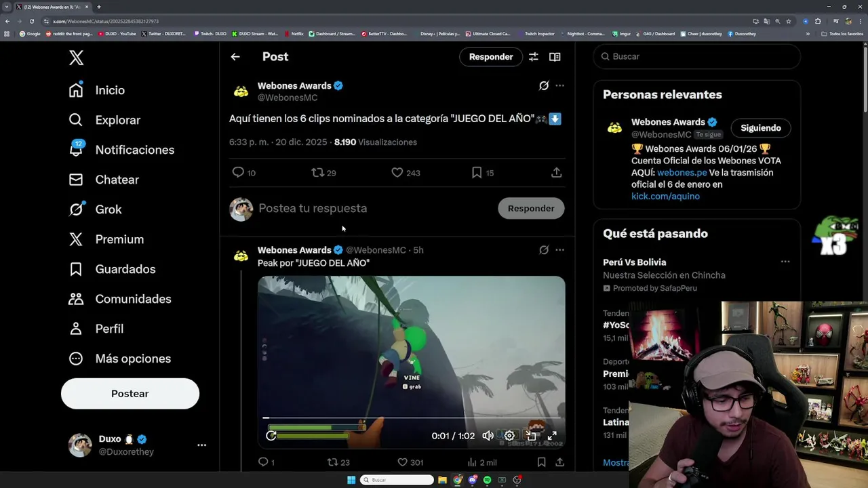
Task: Share the Peak reply
Action: coord(560,462)
